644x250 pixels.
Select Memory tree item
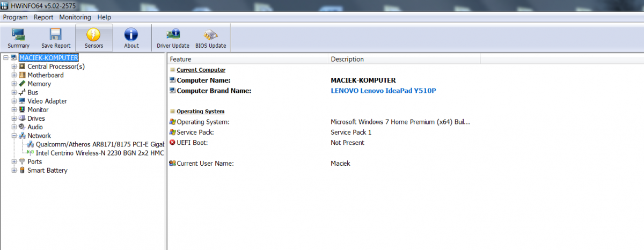click(39, 84)
